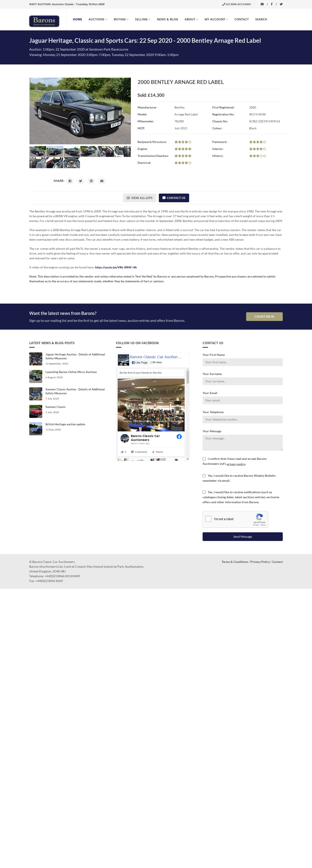Expand the MY ACCOUNT menu

[x=216, y=19]
